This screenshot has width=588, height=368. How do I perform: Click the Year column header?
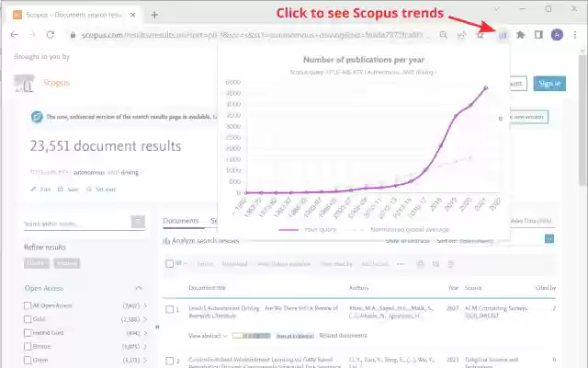coord(453,288)
